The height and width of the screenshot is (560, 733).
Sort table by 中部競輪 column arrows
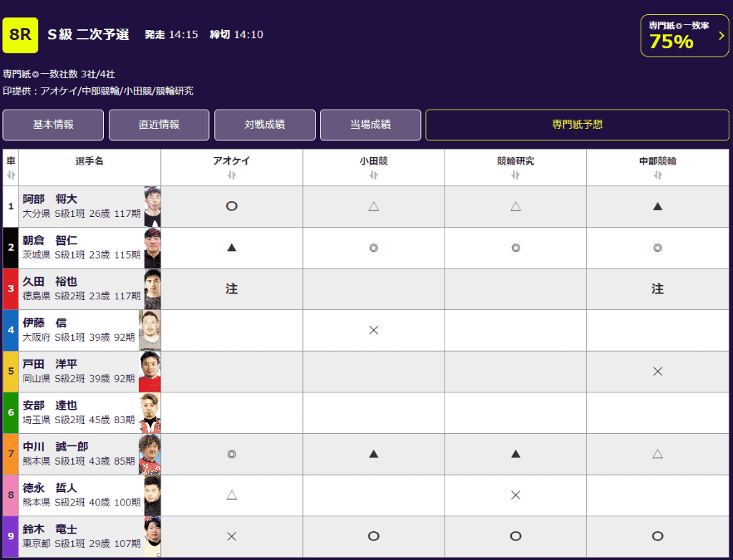pyautogui.click(x=657, y=175)
